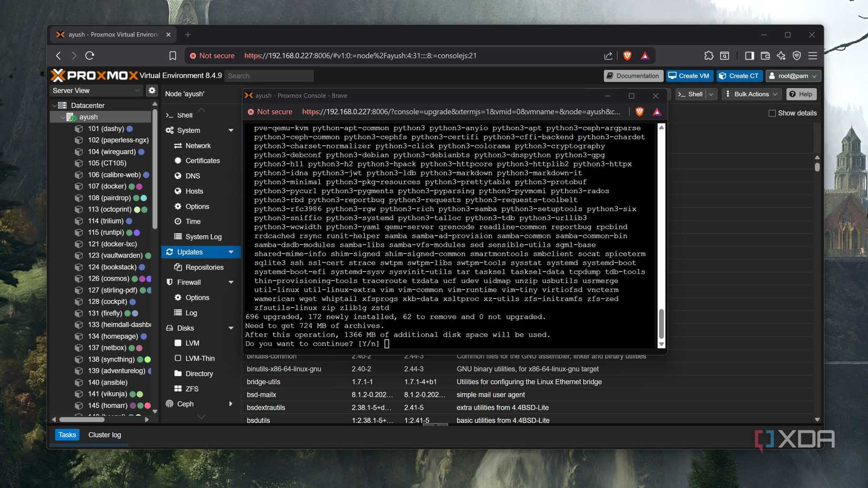The height and width of the screenshot is (488, 868).
Task: View the System Log
Action: click(x=203, y=237)
